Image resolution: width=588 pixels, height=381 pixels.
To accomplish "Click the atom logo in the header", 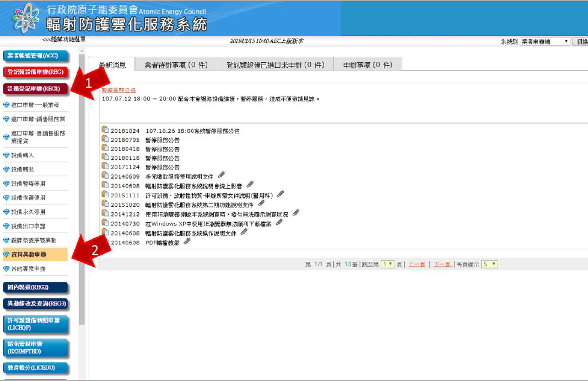I will click(x=26, y=18).
